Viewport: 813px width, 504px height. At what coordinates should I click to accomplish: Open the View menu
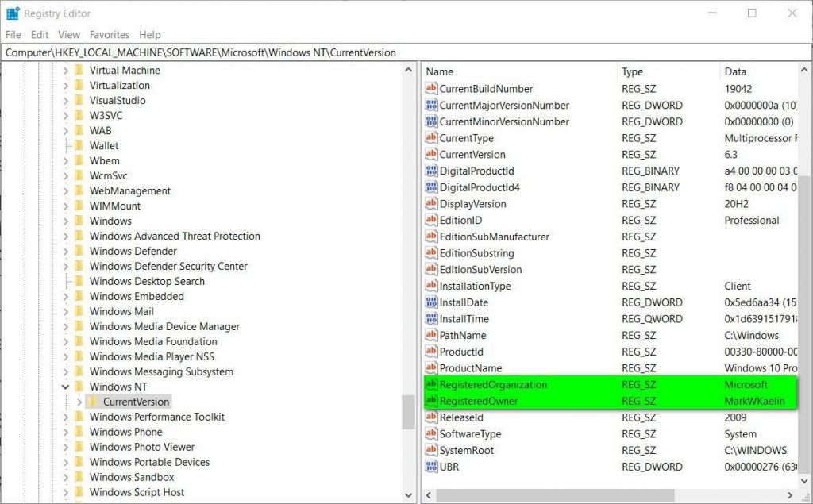[x=68, y=34]
